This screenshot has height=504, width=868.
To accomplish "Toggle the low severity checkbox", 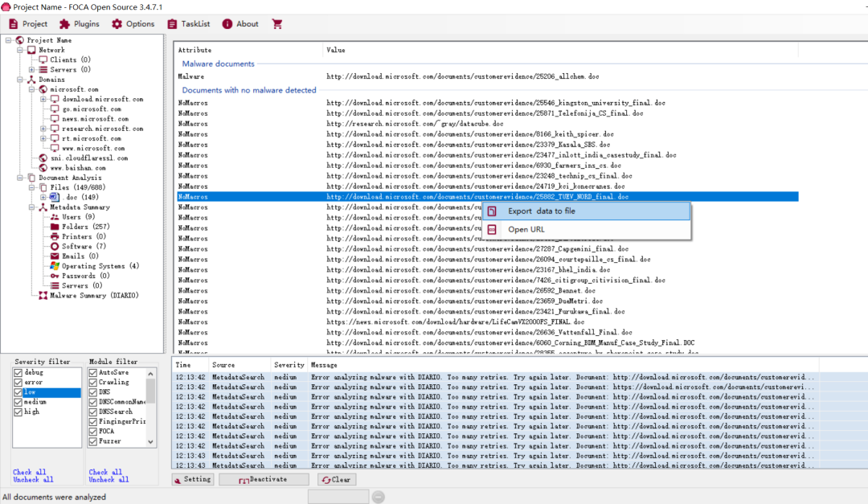I will tap(18, 392).
